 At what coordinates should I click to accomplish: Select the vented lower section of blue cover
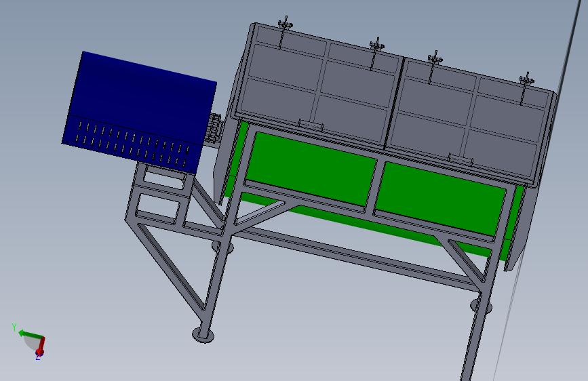[x=132, y=144]
